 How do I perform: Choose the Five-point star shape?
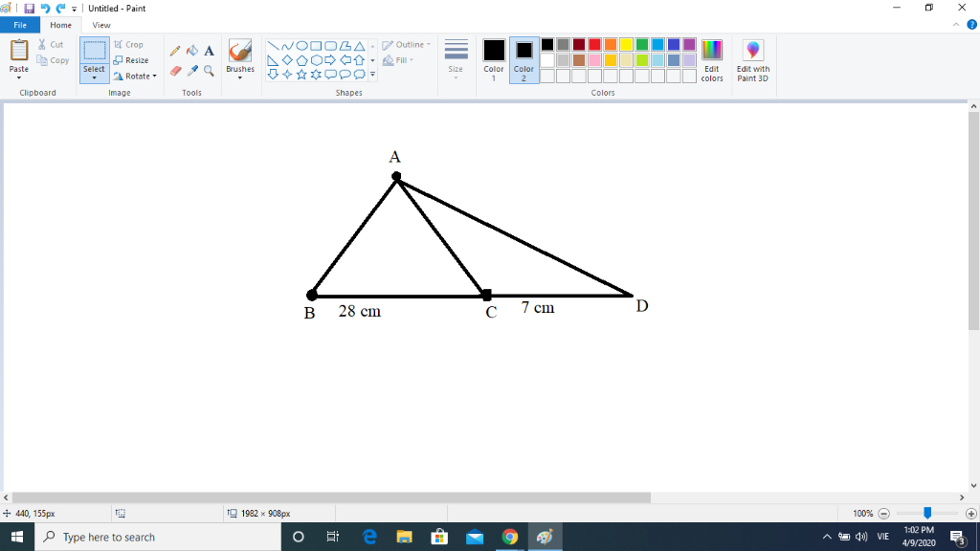tap(301, 75)
